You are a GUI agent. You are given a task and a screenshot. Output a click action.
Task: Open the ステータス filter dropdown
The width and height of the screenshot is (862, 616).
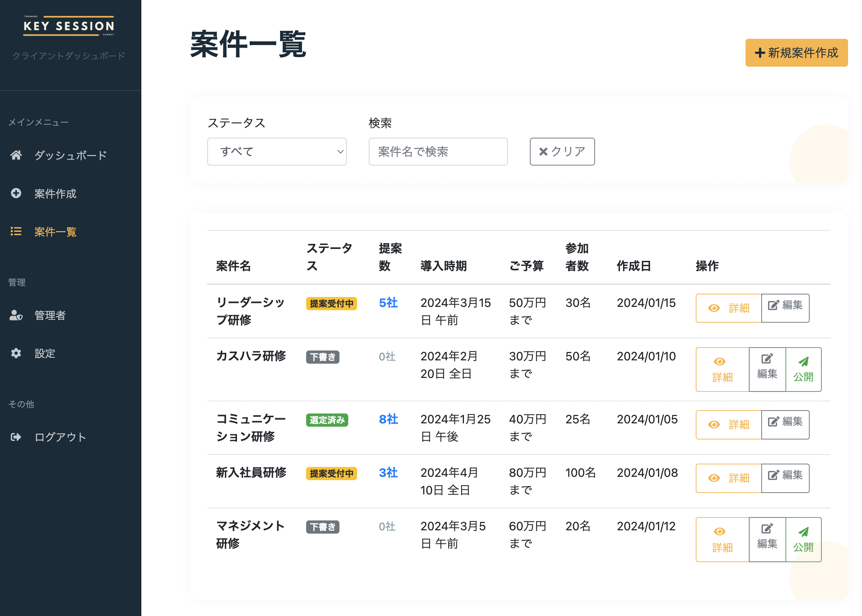tap(276, 152)
